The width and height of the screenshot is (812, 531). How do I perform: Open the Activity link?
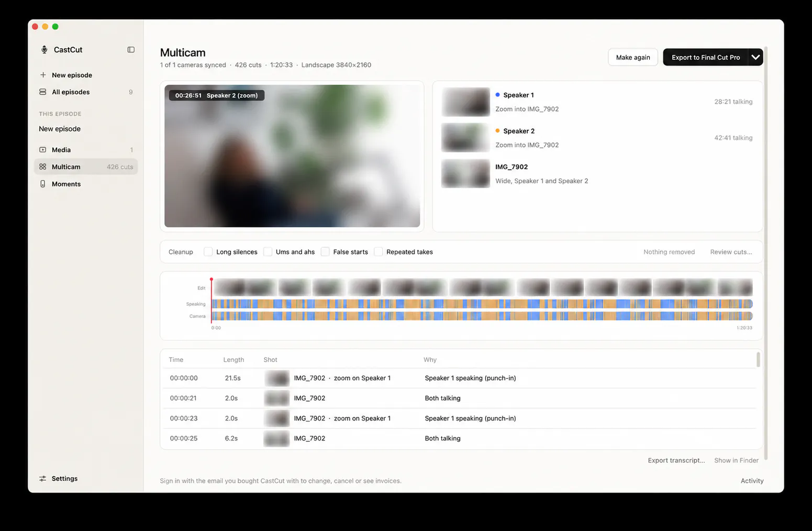(x=752, y=481)
